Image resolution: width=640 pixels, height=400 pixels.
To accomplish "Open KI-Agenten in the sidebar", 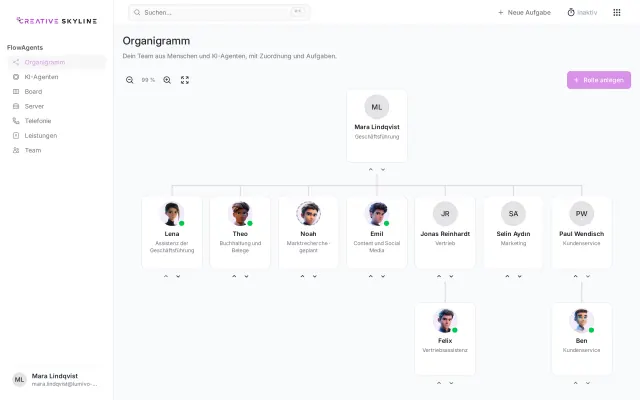I will [x=57, y=77].
